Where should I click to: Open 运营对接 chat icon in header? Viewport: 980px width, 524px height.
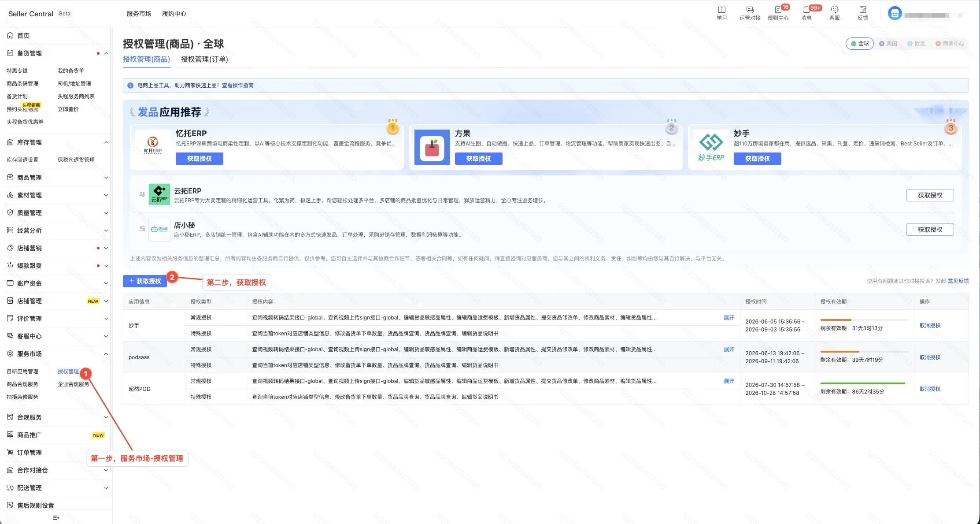[750, 10]
